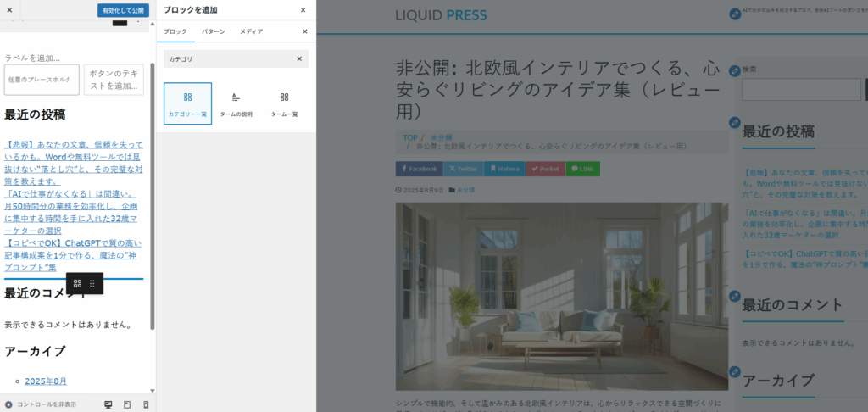Click the edit pencil beside preview 最近のコメント
The width and height of the screenshot is (868, 412).
[x=735, y=296]
